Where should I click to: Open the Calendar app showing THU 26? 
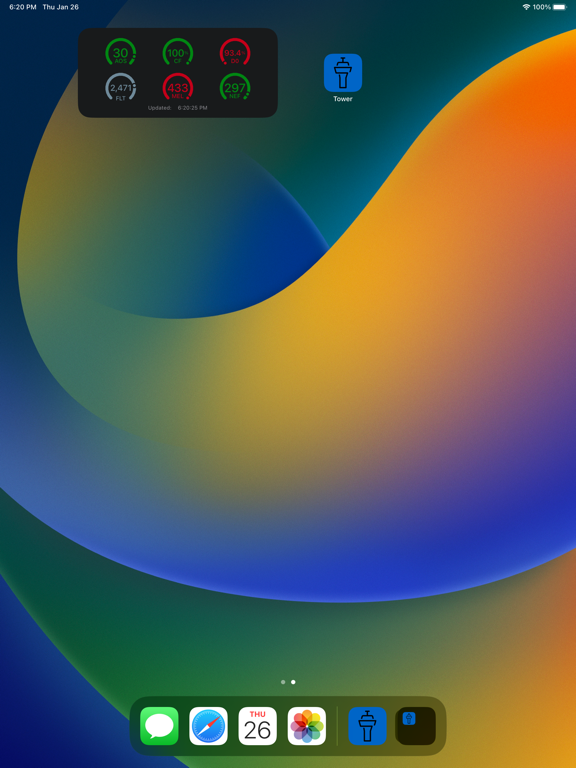(258, 726)
